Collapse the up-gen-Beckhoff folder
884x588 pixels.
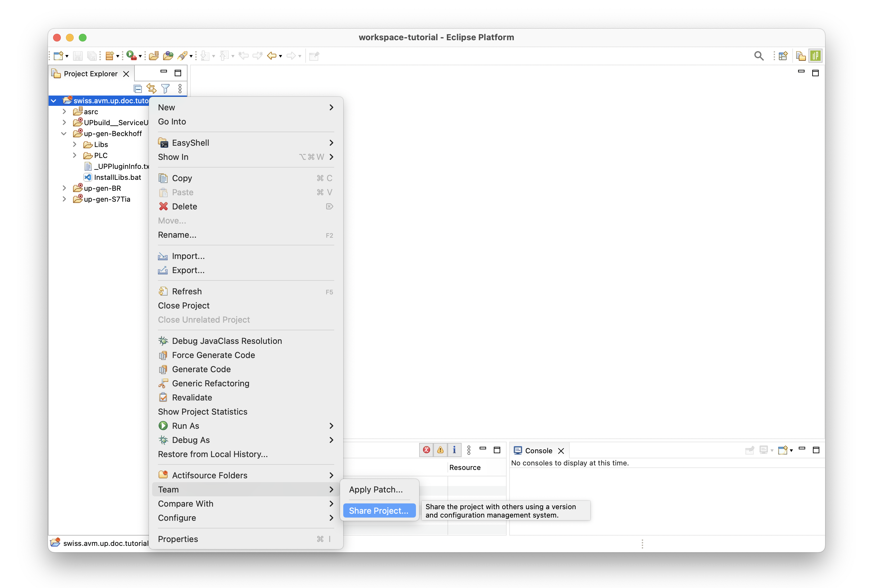tap(64, 133)
